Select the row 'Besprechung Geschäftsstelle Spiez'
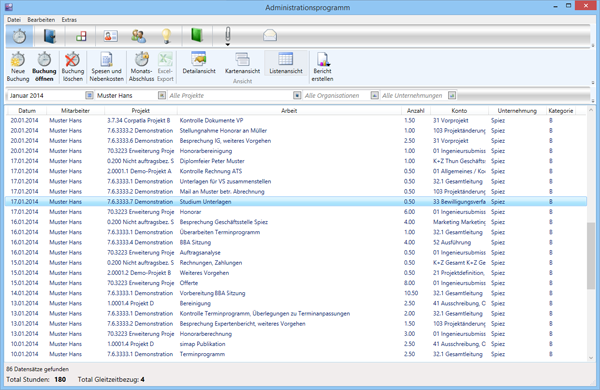This screenshot has height=390, width=600. tap(296, 222)
